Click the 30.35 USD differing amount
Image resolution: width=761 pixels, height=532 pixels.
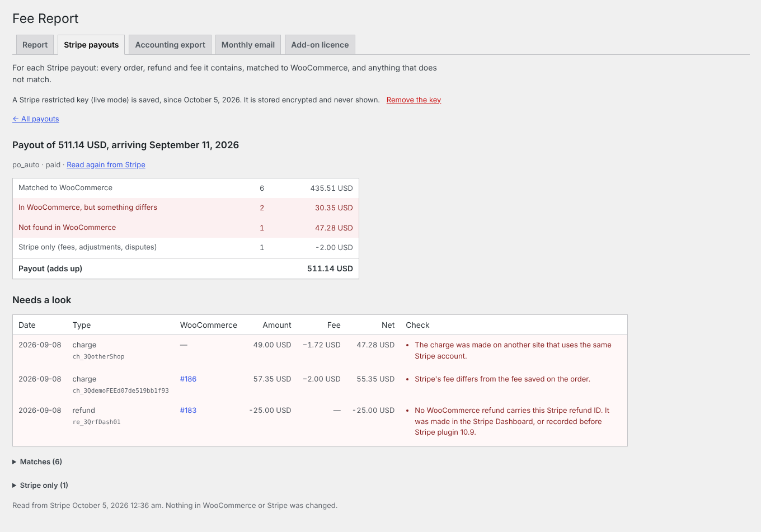click(333, 208)
